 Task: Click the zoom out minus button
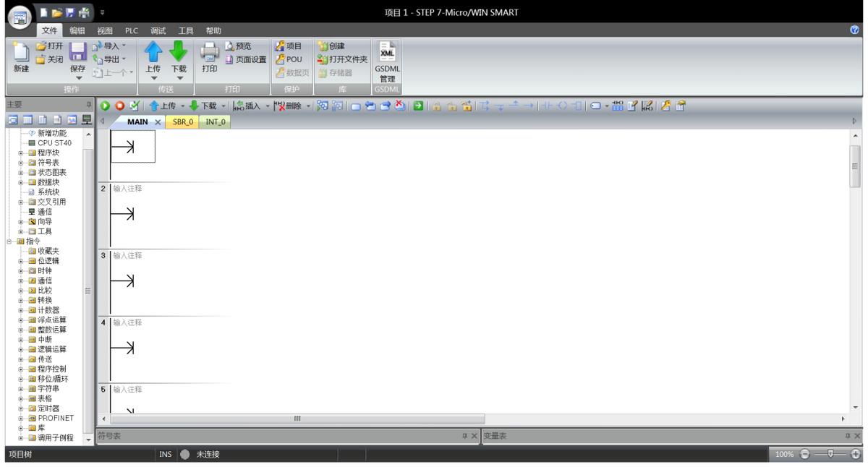(804, 454)
